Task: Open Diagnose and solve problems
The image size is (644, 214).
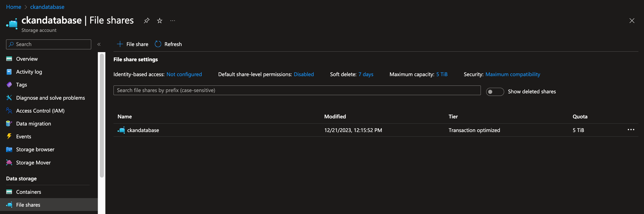Action: click(50, 98)
